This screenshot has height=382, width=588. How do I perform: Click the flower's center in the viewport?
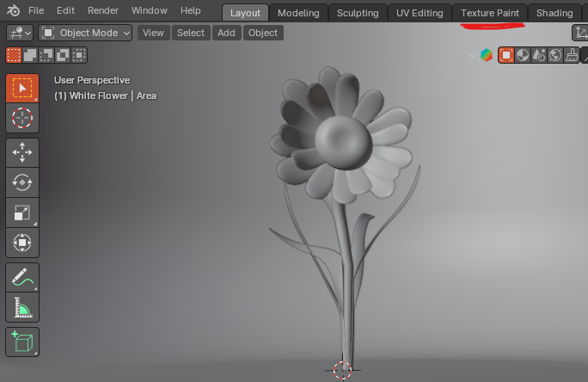tap(342, 139)
